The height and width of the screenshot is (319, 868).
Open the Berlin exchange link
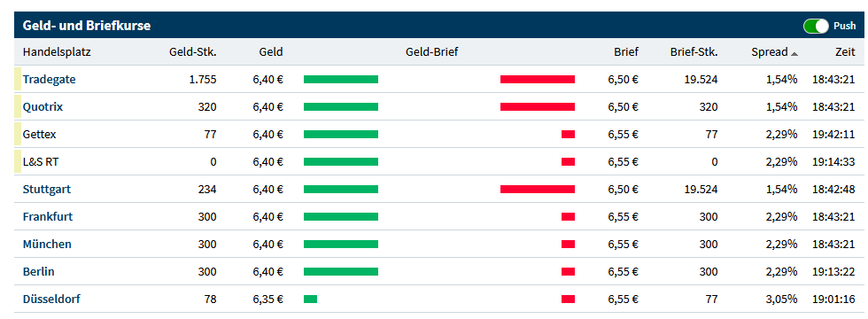(38, 272)
